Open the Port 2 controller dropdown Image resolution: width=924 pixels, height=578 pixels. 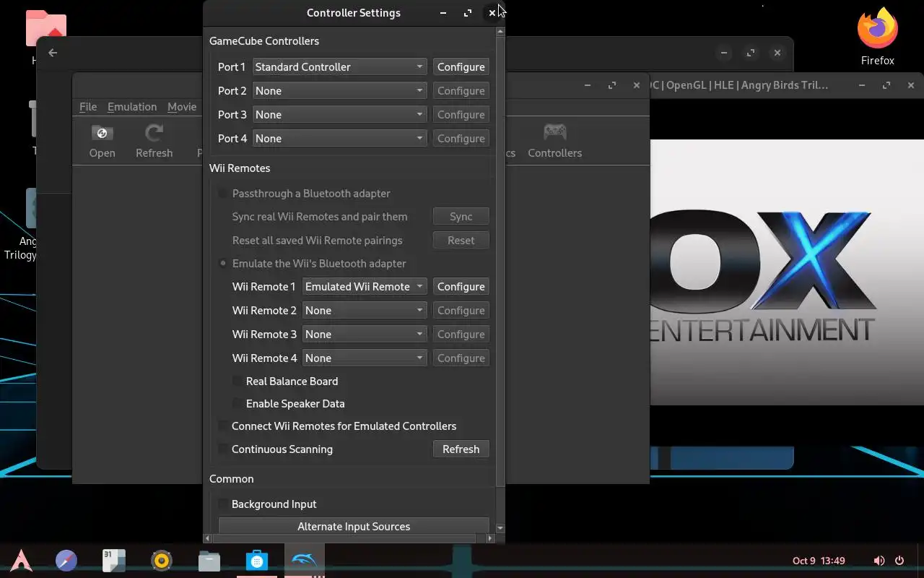339,91
